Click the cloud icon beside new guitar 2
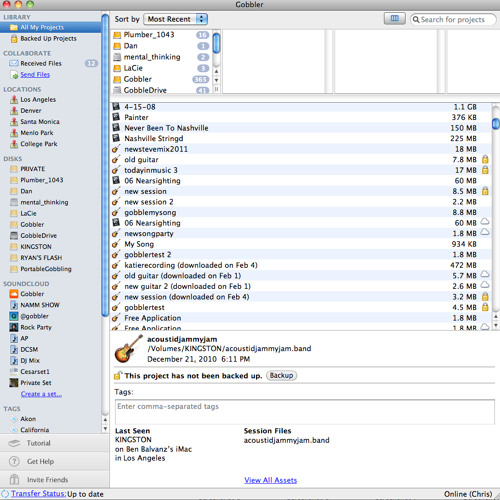Image resolution: width=500 pixels, height=500 pixels. point(485,285)
